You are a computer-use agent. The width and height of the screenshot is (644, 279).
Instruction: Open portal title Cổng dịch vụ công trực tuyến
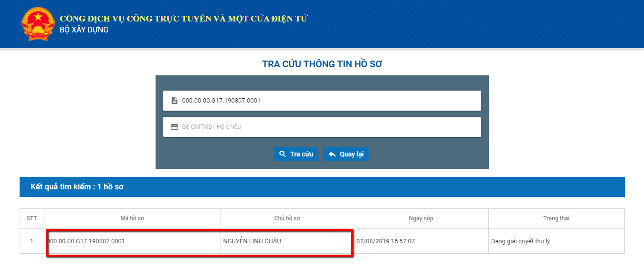pyautogui.click(x=184, y=19)
